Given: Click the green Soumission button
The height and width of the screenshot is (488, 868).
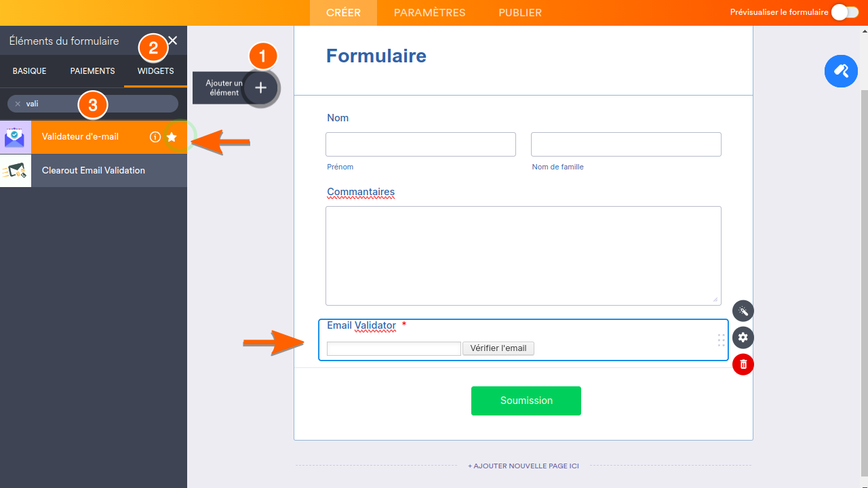Looking at the screenshot, I should (x=526, y=401).
